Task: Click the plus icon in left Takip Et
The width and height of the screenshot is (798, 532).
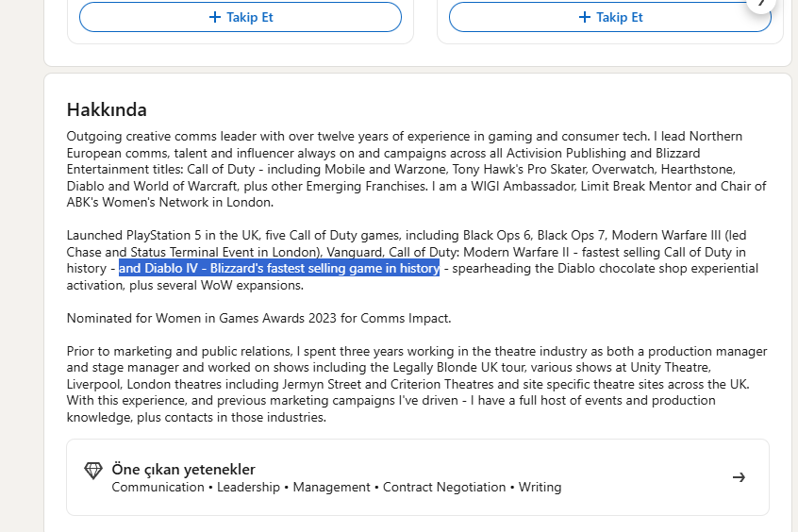Action: point(215,17)
